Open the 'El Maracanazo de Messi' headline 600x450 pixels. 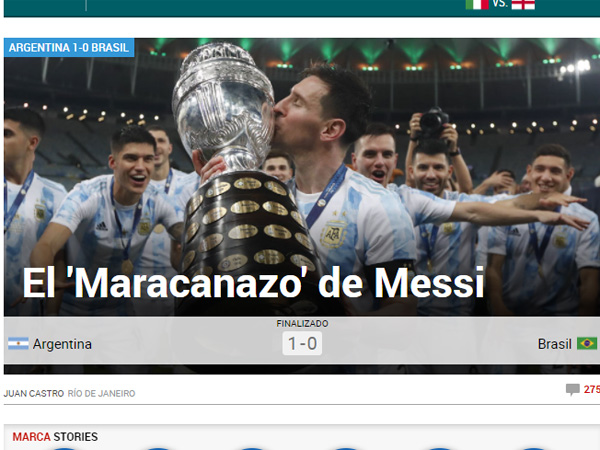(x=253, y=283)
